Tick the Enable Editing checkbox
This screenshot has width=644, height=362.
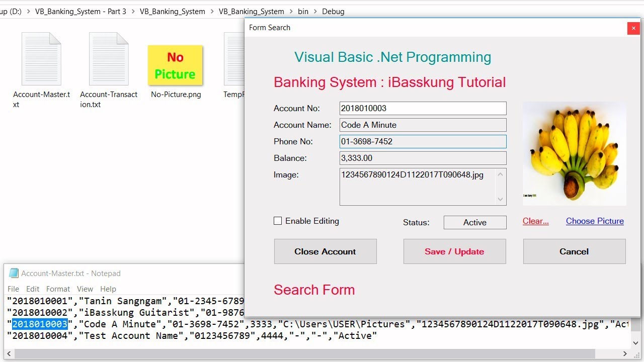pos(278,221)
